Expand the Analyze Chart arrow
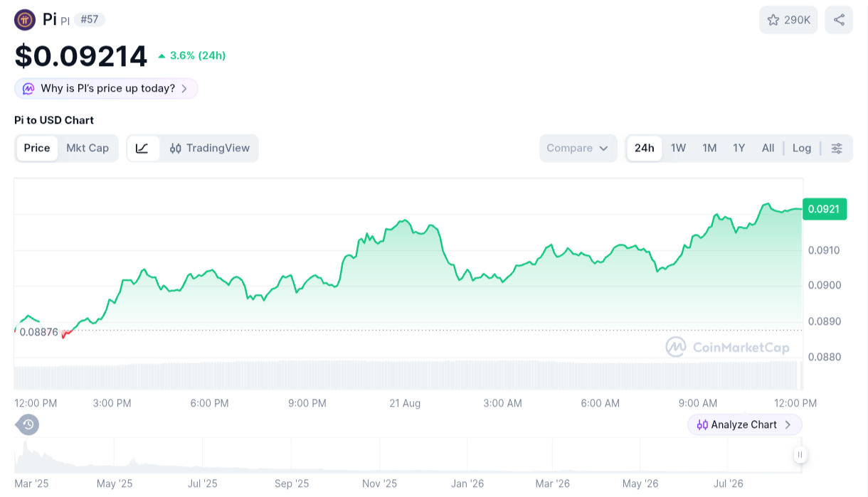Image resolution: width=868 pixels, height=497 pixels. (x=788, y=424)
